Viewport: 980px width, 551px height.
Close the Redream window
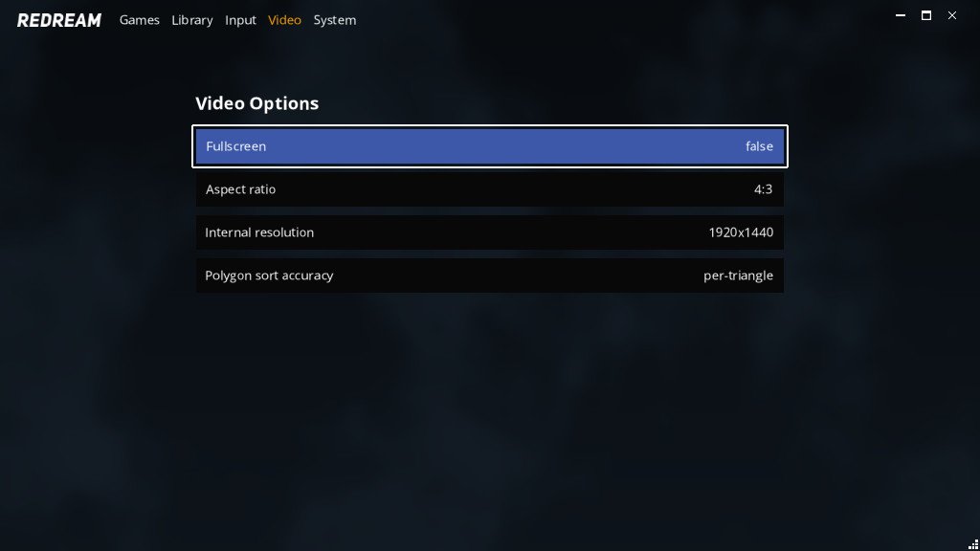(952, 15)
